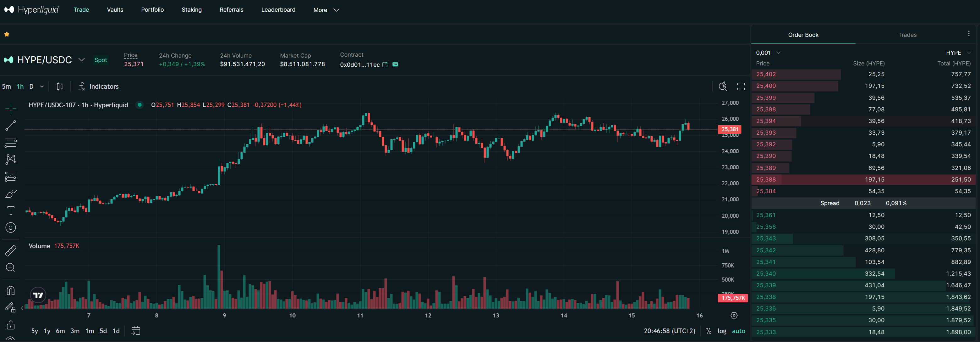Select the XABCD pattern tool

[x=11, y=159]
